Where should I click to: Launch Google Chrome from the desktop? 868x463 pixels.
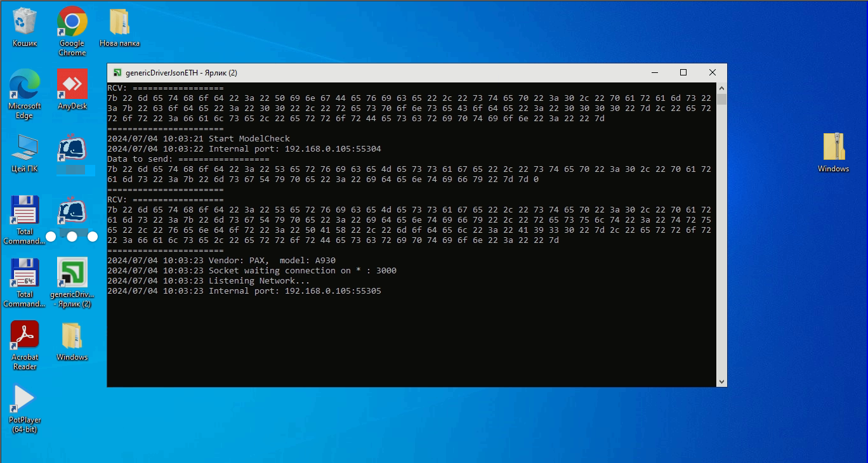pos(72,22)
